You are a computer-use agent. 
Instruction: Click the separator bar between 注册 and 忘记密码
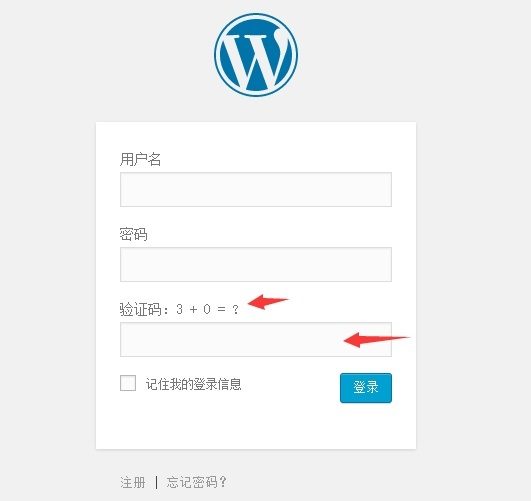(x=156, y=482)
